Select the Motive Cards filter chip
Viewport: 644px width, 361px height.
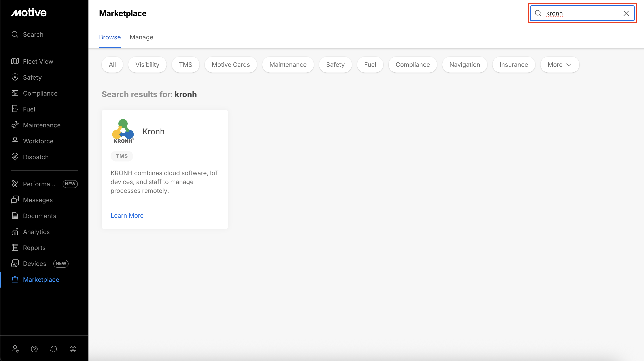click(230, 65)
